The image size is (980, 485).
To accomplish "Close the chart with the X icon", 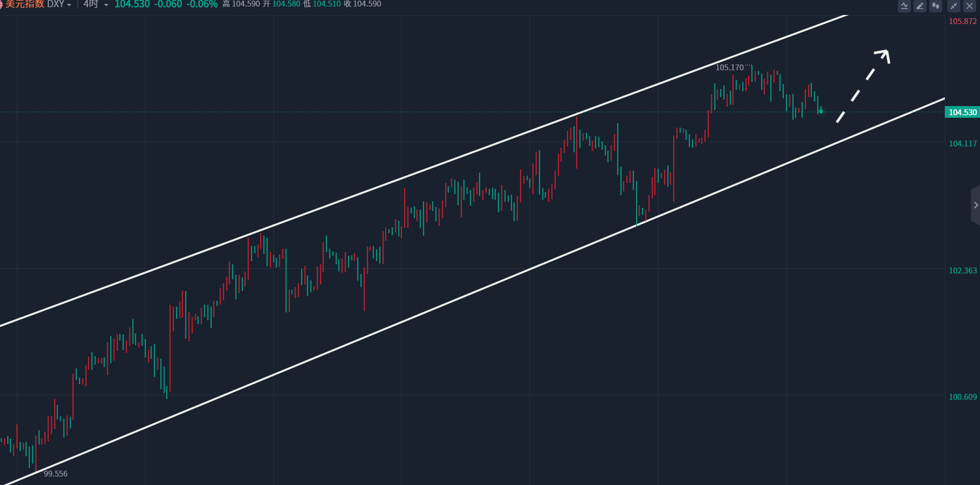I will tap(970, 6).
